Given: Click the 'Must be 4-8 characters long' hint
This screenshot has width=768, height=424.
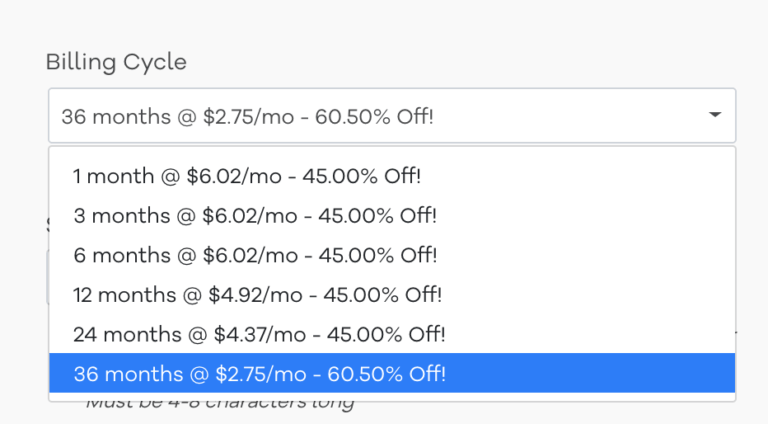Looking at the screenshot, I should 220,405.
